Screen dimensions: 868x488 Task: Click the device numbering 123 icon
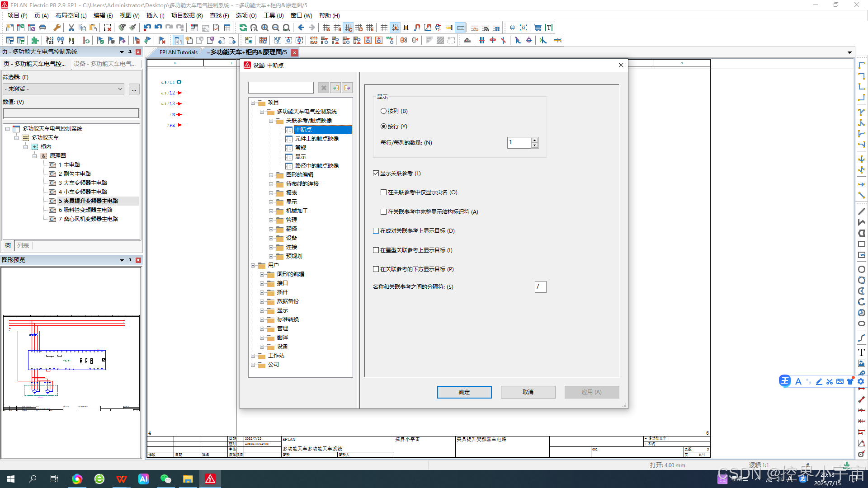click(x=50, y=40)
